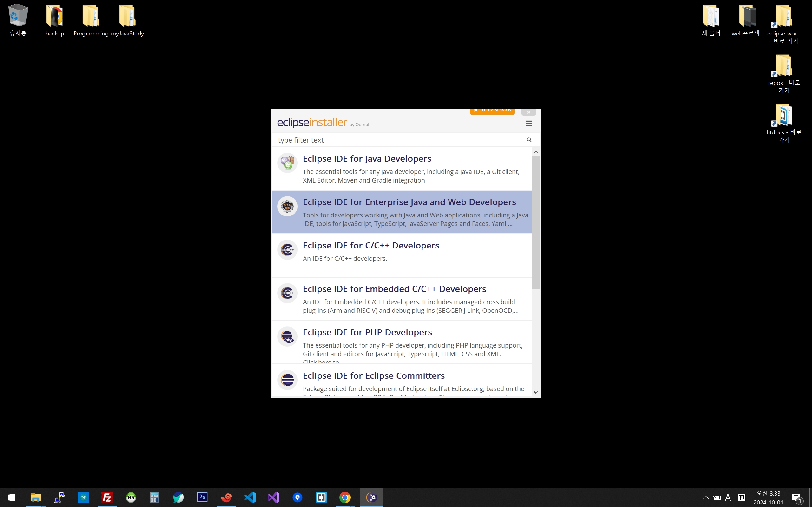The height and width of the screenshot is (507, 812).
Task: Click the Java Developers package icon
Action: [x=287, y=163]
